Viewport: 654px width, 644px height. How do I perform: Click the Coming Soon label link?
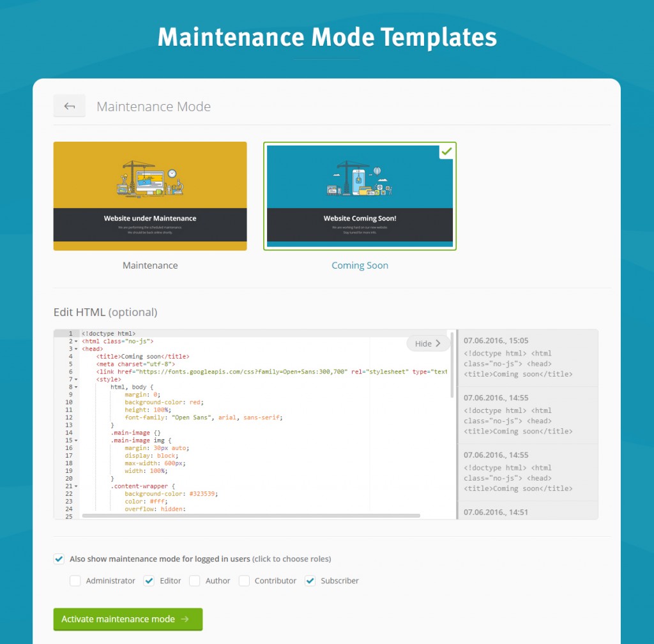[x=360, y=266]
